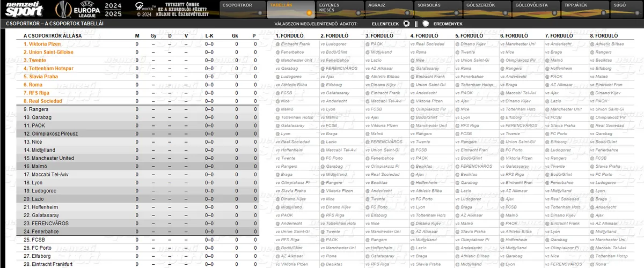Open team 5. Slavia Praha
The width and height of the screenshot is (644, 268).
(41, 77)
